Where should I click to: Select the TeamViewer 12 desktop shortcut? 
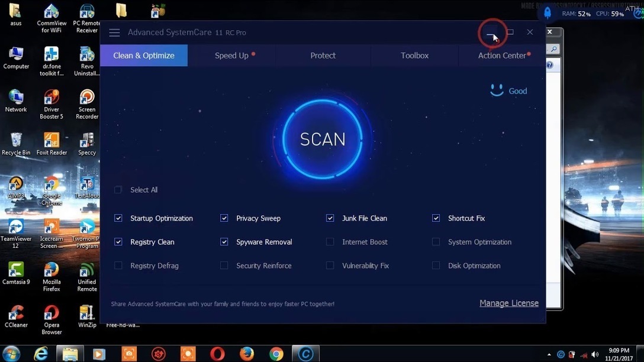[16, 228]
